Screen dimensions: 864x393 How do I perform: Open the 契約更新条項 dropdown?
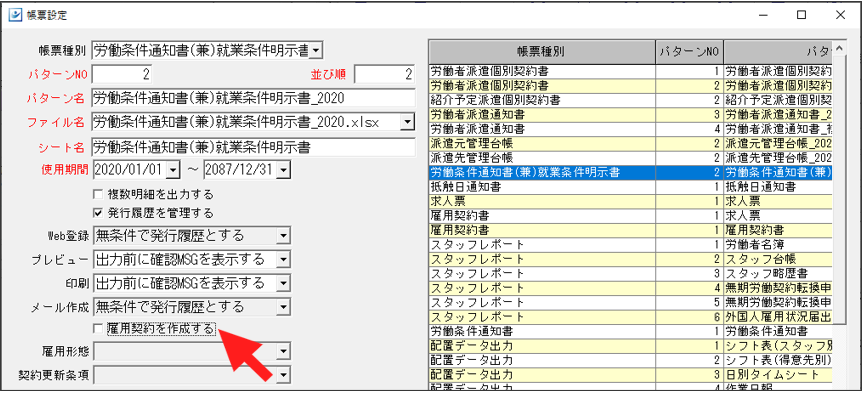[x=283, y=375]
